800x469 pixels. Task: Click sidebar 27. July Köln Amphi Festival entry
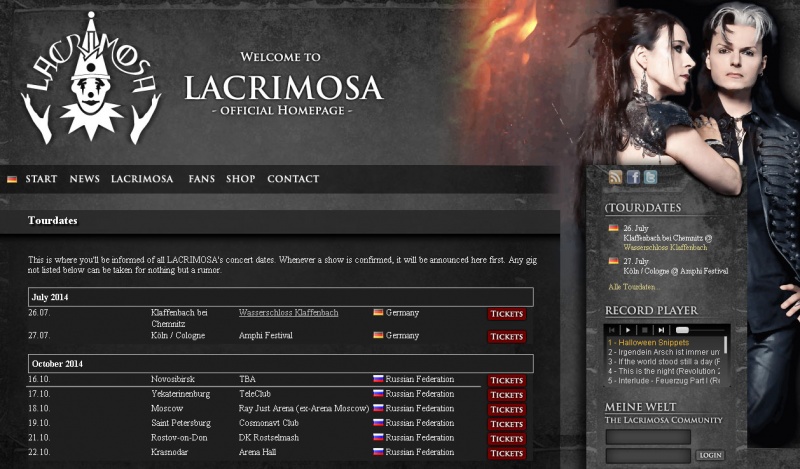668,266
